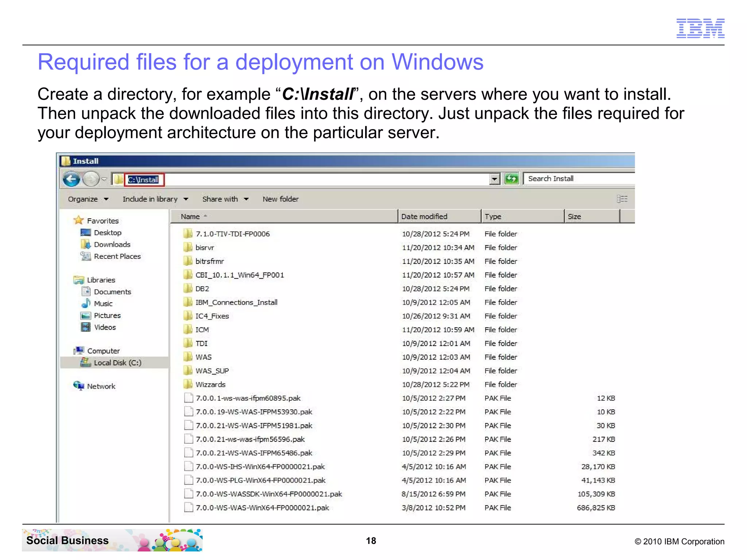Click date 10/26/2012 9:31 AM
Viewport: 747px width, 560px height.
point(436,316)
